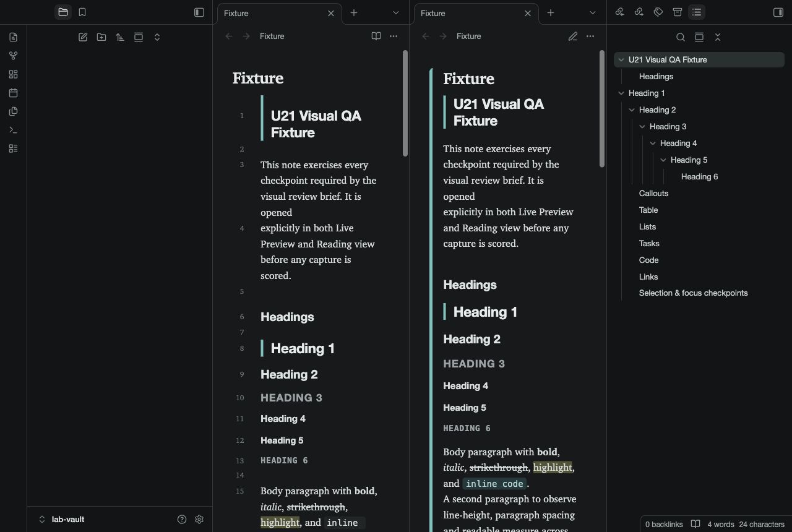Click the insert template ribbon icon
The image size is (792, 532).
13,111
